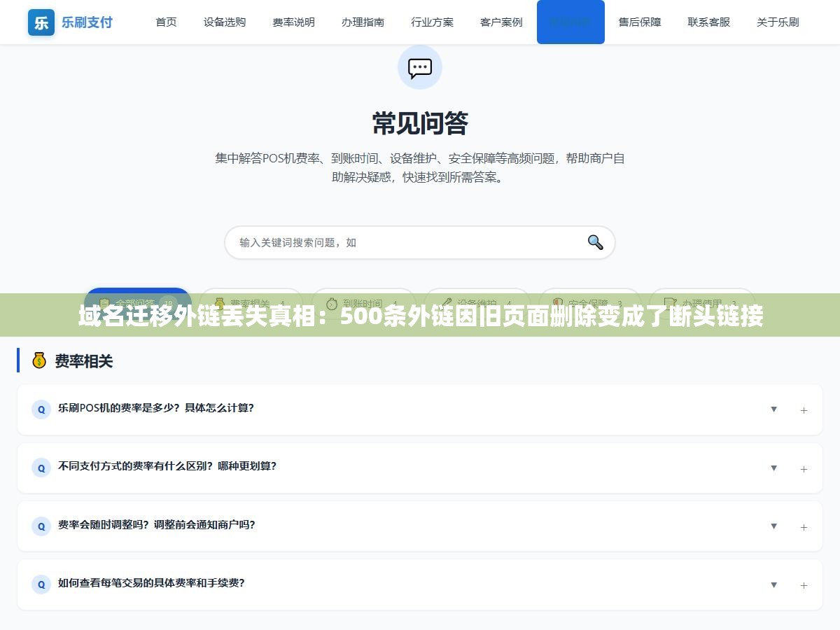Click plus icon on 费率会随时调整吗 row
The width and height of the screenshot is (840, 630).
point(804,527)
